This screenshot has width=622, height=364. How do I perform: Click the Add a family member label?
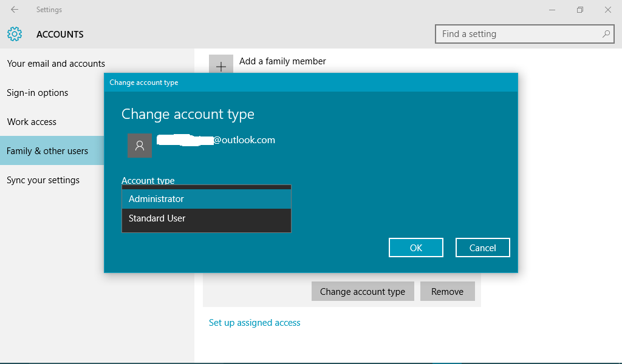282,61
